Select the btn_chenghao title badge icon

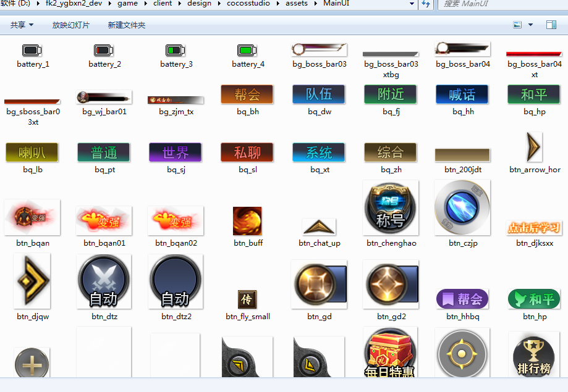(391, 208)
